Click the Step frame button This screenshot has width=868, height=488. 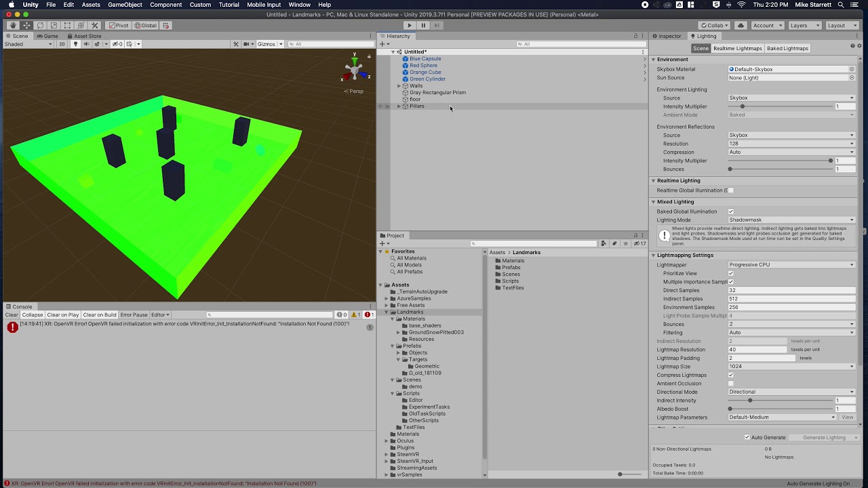pos(437,26)
